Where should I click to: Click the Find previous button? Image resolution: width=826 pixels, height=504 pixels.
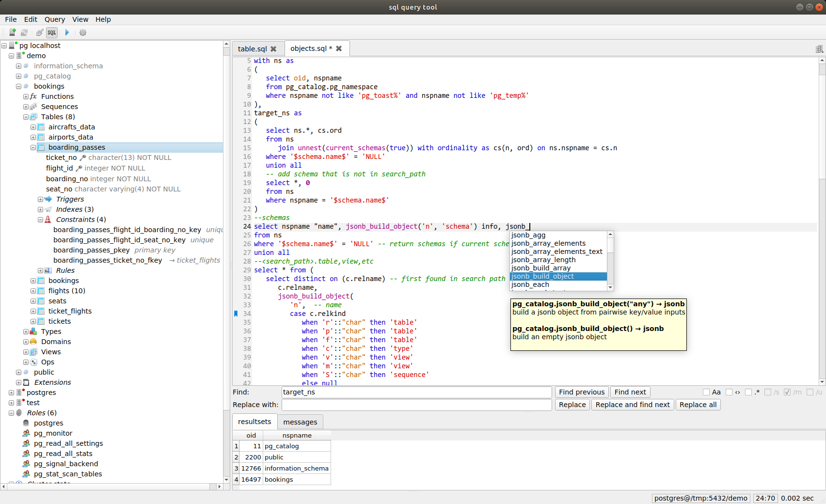(582, 392)
